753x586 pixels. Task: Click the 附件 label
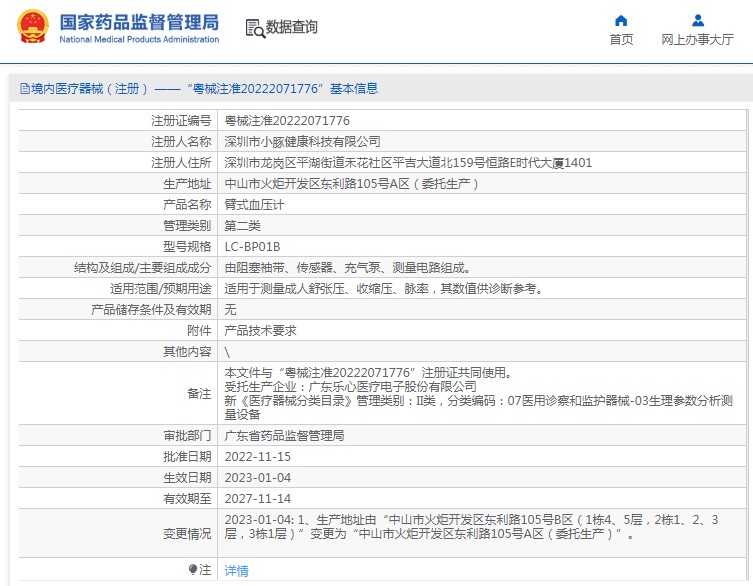[x=199, y=331]
